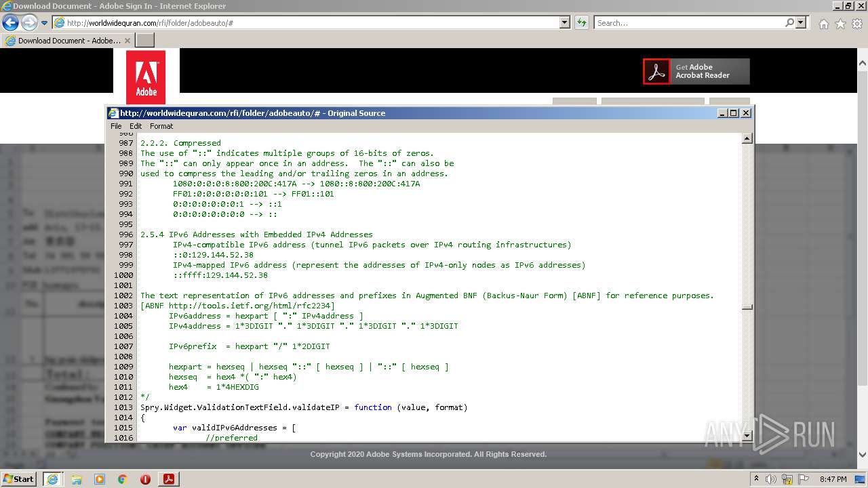The width and height of the screenshot is (868, 488).
Task: Click the browser page scroll up arrow
Action: pyautogui.click(x=863, y=63)
